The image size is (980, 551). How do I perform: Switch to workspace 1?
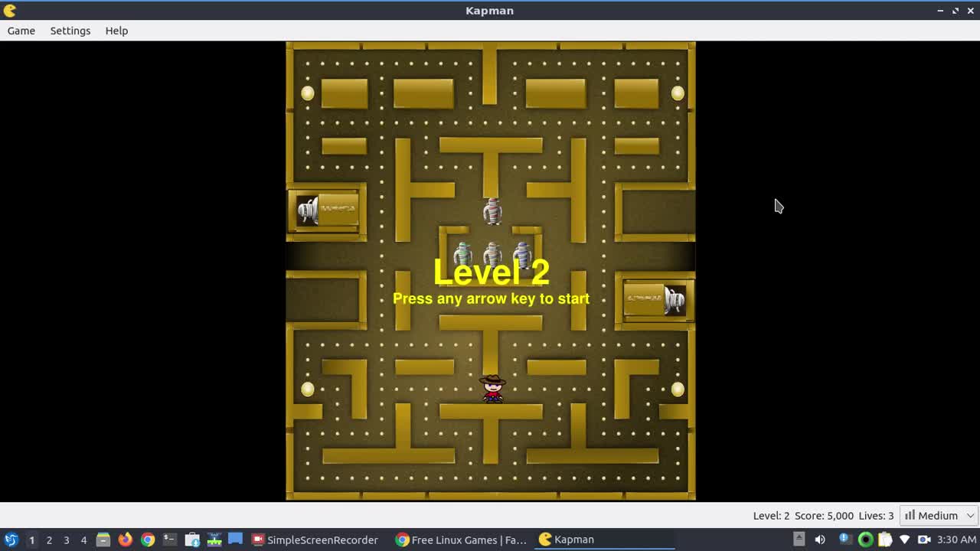31,540
